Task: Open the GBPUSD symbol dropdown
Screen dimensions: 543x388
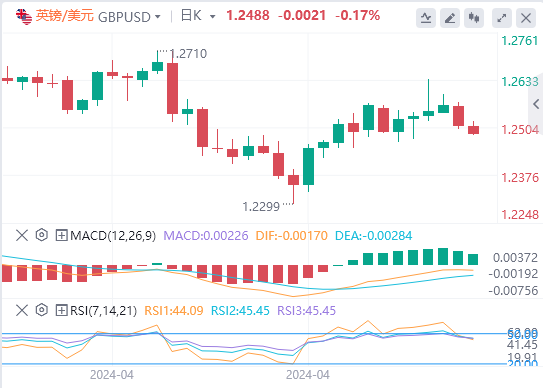Action: tap(130, 17)
